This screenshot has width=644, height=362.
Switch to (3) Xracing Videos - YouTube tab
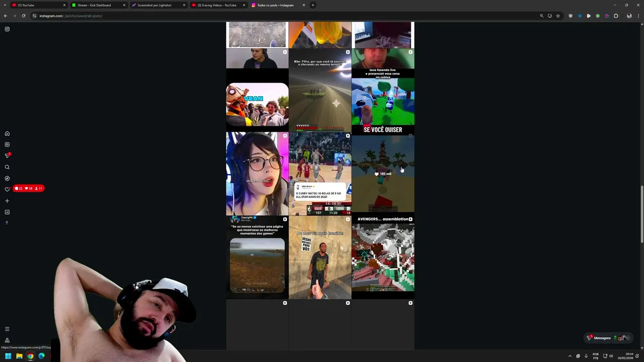218,5
